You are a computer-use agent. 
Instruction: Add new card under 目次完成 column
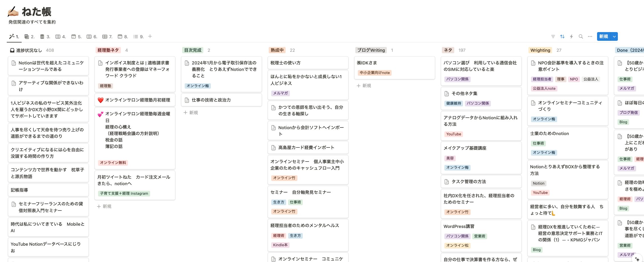(x=191, y=113)
